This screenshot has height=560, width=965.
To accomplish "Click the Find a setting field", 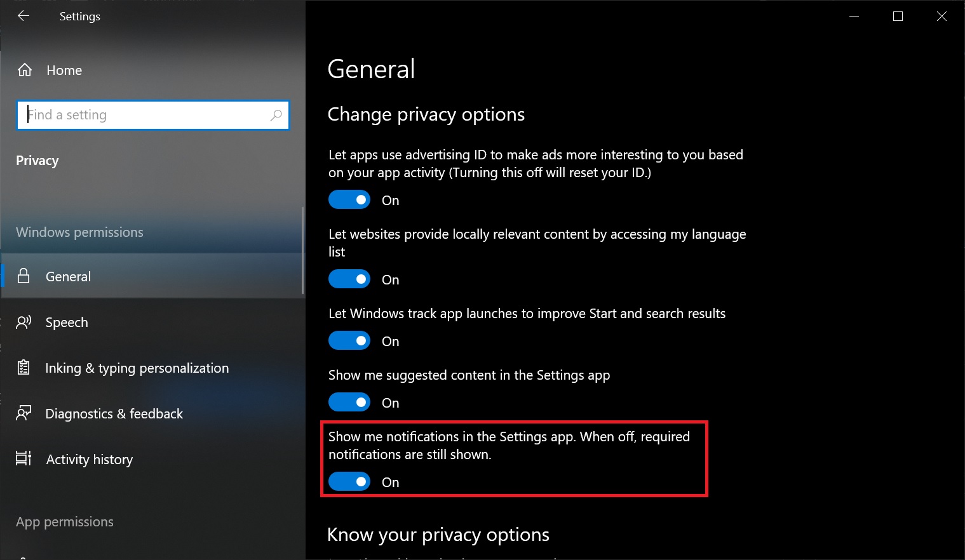I will 153,115.
